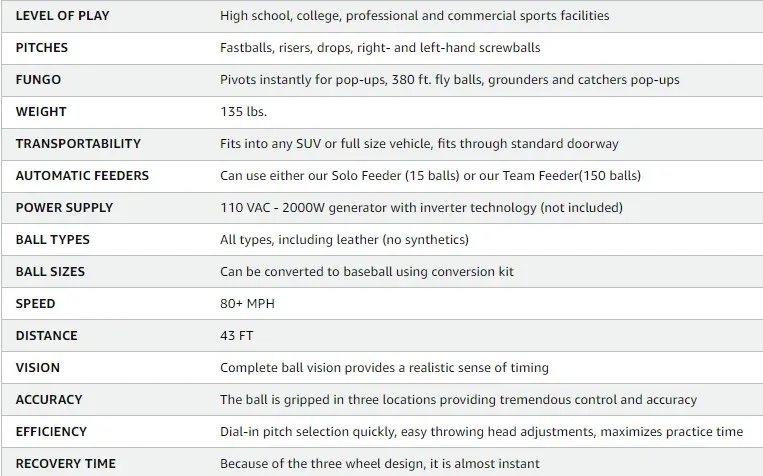This screenshot has height=476, width=763.
Task: Select the VISION row label
Action: [38, 368]
